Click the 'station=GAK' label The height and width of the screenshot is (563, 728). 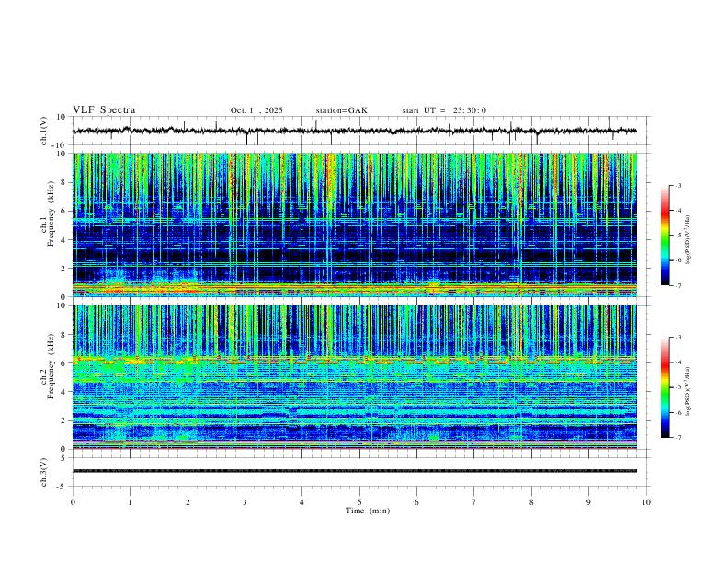[x=341, y=110]
